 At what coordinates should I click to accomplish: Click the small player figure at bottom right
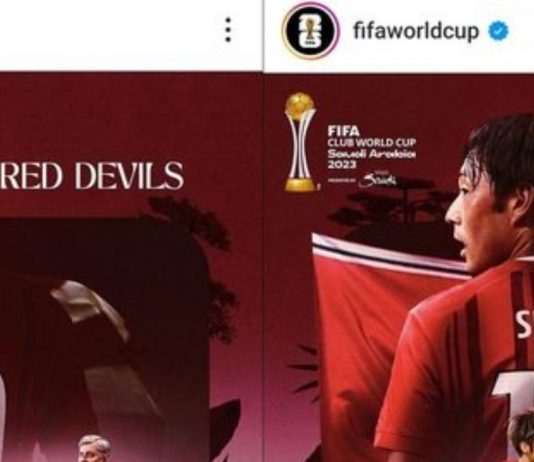(x=523, y=439)
